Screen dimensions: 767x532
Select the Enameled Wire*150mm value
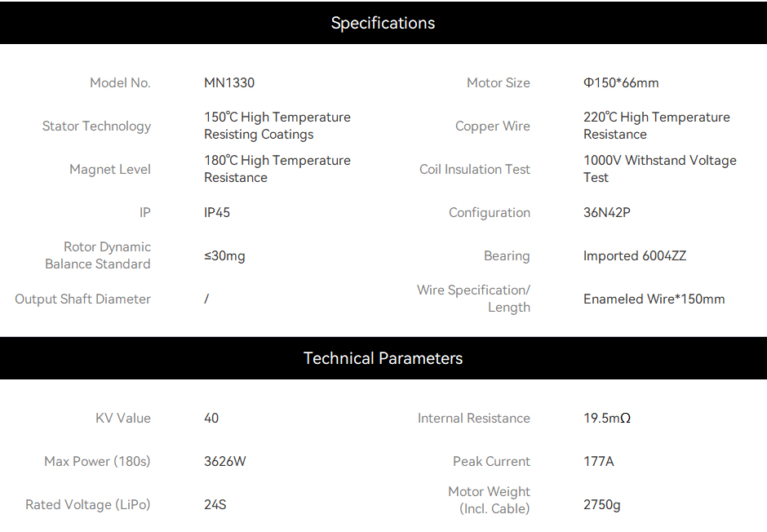[654, 299]
